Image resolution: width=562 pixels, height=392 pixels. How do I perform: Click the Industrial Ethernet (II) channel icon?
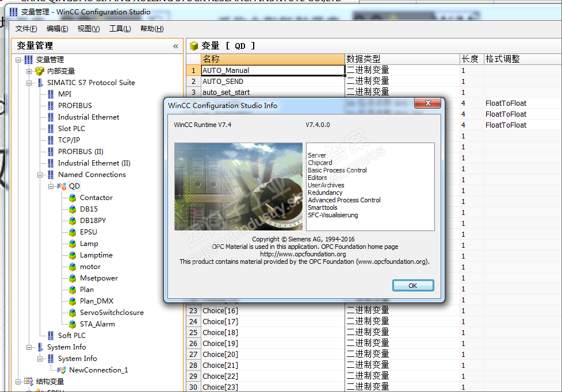(x=51, y=163)
